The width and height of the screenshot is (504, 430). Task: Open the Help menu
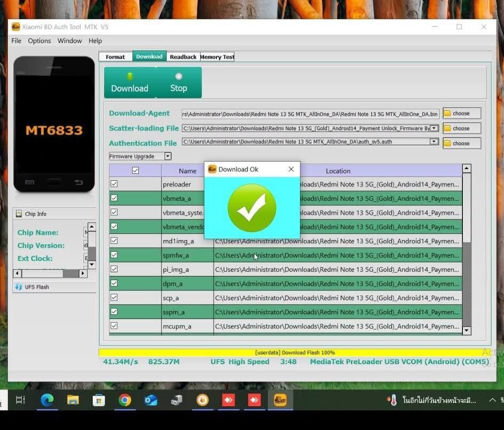(95, 41)
